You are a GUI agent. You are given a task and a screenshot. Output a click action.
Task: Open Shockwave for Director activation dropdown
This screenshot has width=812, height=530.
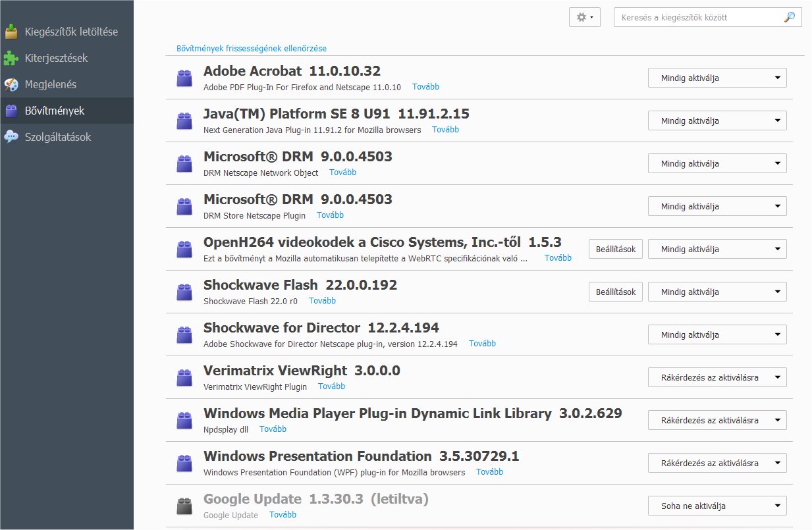pyautogui.click(x=717, y=334)
